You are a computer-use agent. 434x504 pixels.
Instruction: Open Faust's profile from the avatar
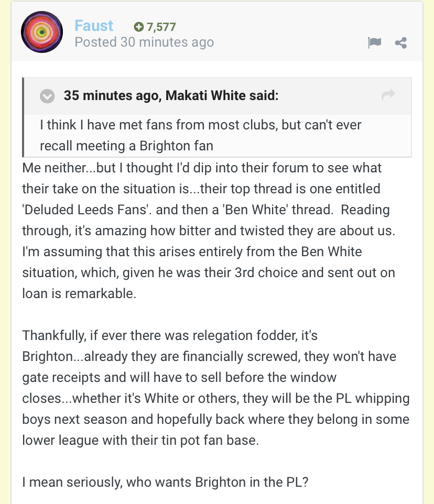[x=42, y=32]
